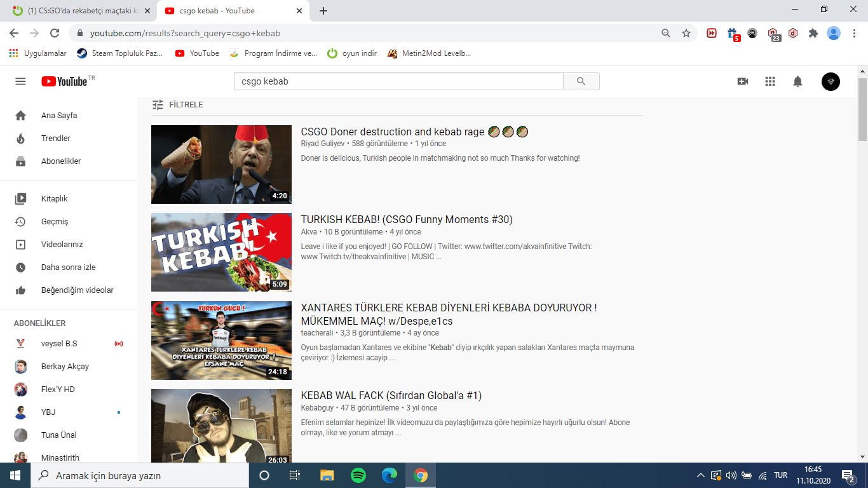Click title TURKISH KEBAB! (CSGO Funny Moments #30)
868x488 pixels.
point(407,219)
